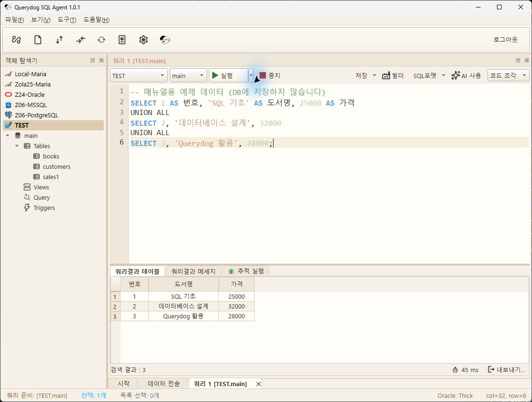This screenshot has height=402, width=532.
Task: Click the address book icon in toolbar
Action: point(122,40)
